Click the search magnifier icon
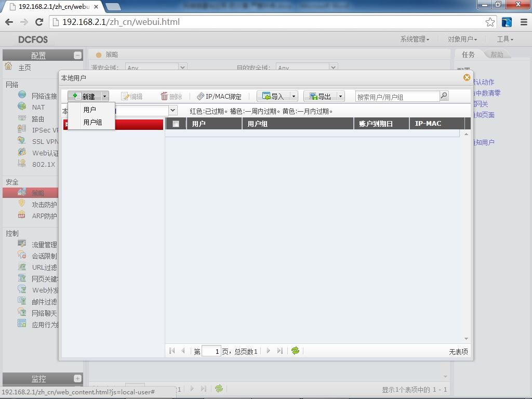Image resolution: width=532 pixels, height=399 pixels. 444,96
